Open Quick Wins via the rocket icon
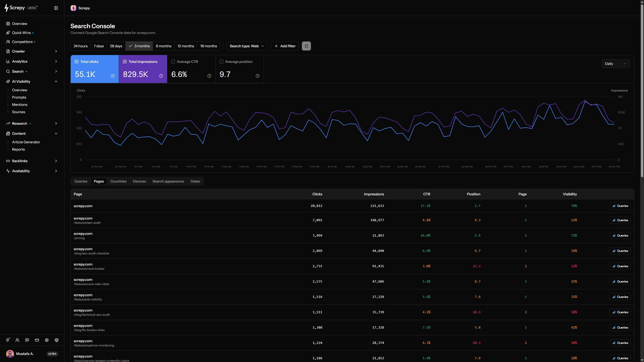The image size is (644, 362). [8, 33]
